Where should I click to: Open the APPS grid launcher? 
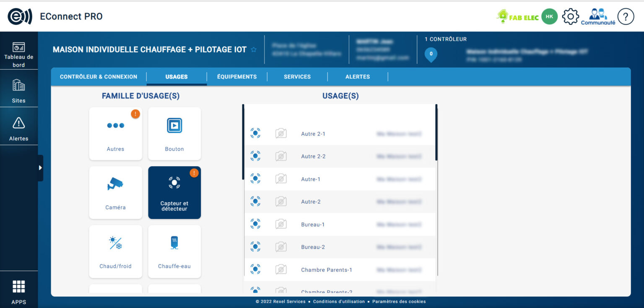coord(19,292)
